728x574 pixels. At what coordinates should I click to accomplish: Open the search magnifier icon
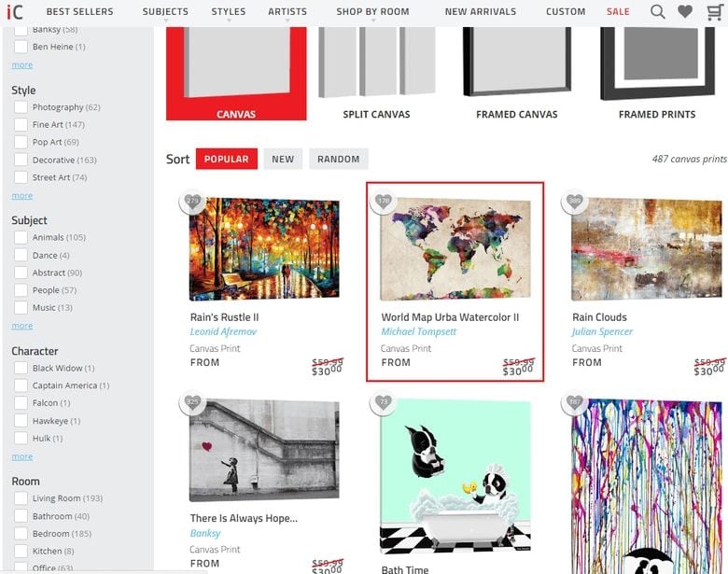657,11
